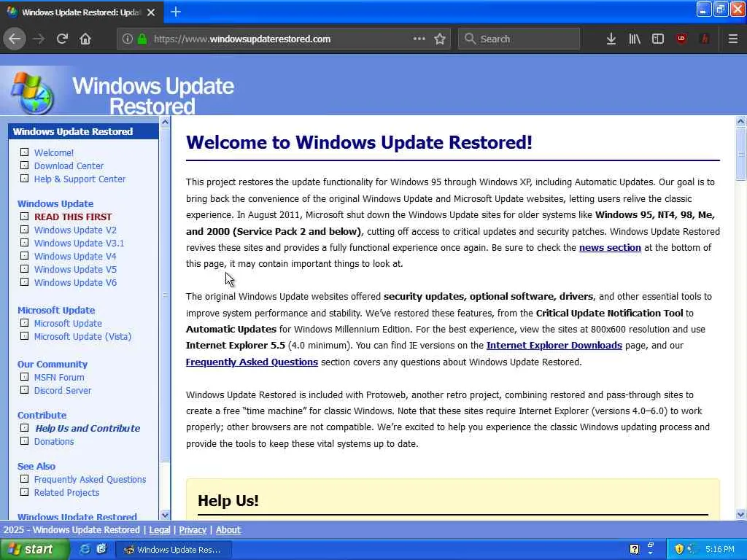Open the Privacy footer link
Image resolution: width=747 pixels, height=560 pixels.
pyautogui.click(x=193, y=529)
